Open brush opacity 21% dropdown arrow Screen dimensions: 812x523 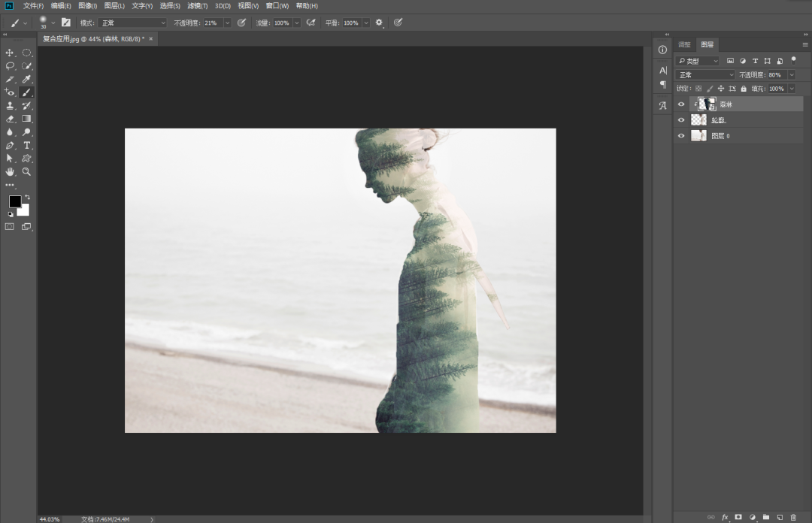(227, 23)
